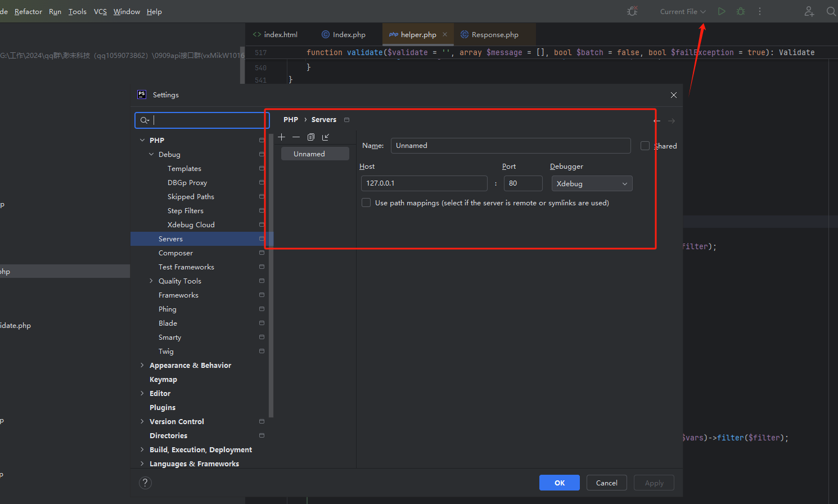Image resolution: width=838 pixels, height=504 pixels.
Task: Open the Tools menu
Action: tap(78, 11)
